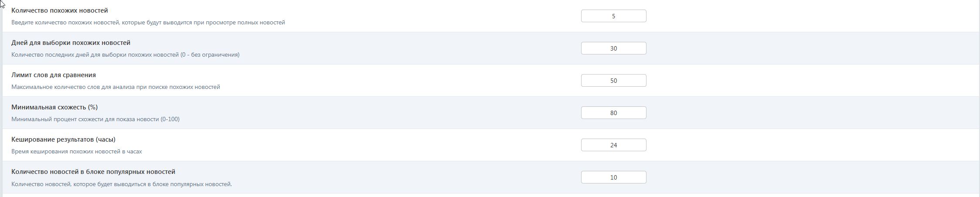Click the input for Количество похожих новостей
Viewport: 980px width, 197px height.
coord(613,16)
